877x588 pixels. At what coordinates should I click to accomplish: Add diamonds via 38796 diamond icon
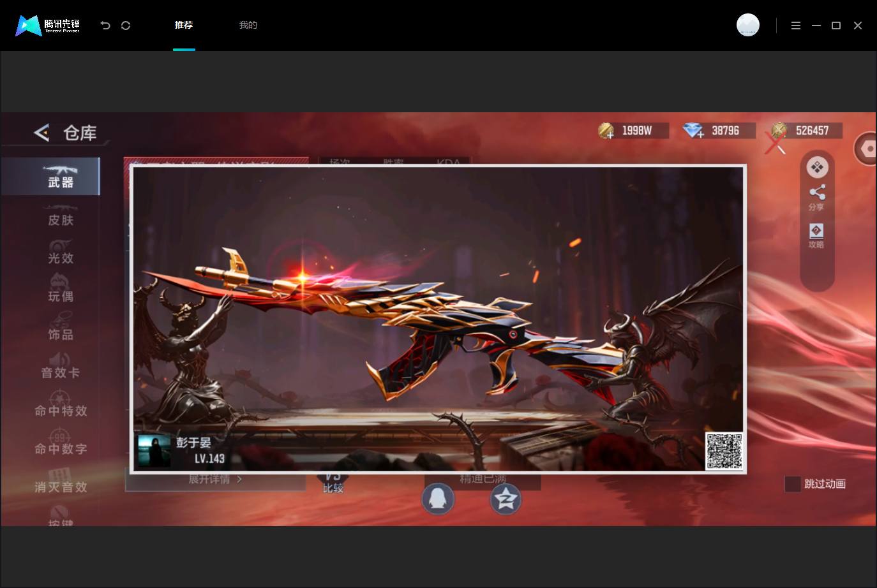coord(693,131)
